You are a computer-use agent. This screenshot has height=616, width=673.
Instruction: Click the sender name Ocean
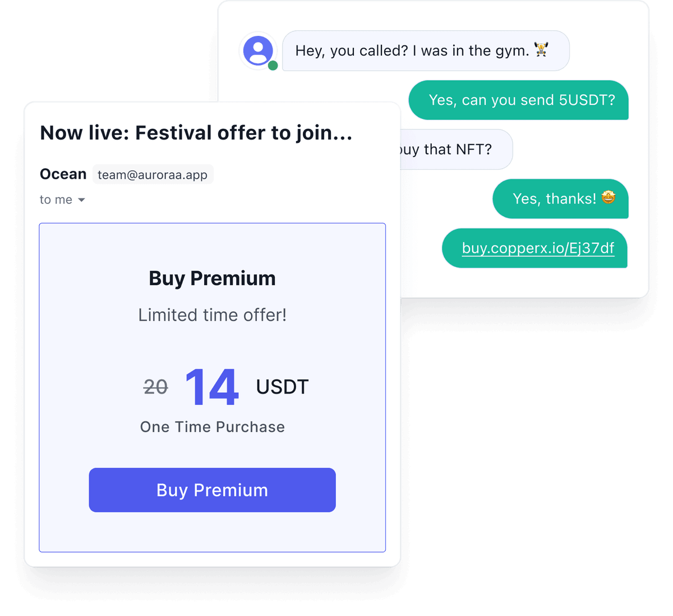(63, 174)
